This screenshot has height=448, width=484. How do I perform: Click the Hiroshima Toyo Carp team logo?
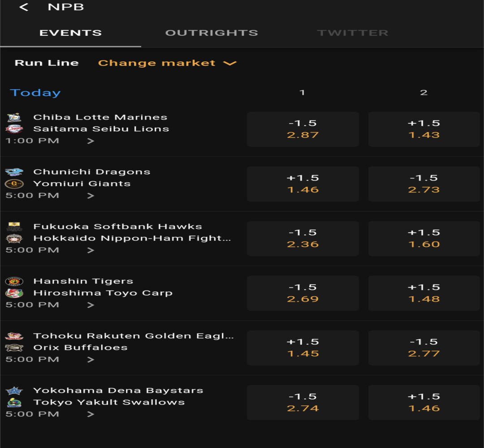point(14,293)
